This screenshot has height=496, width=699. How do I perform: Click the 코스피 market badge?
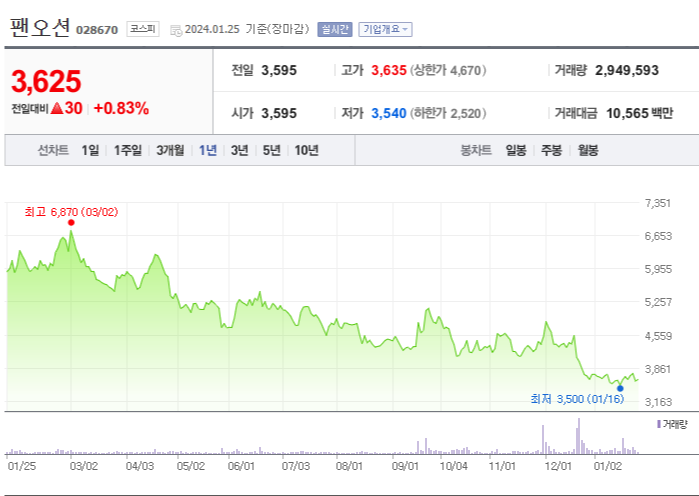coord(143,29)
